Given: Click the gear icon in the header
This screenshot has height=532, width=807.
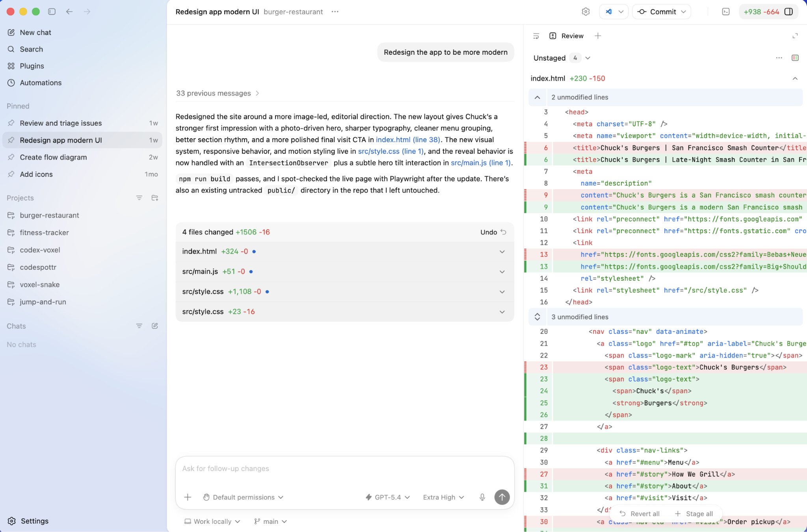Looking at the screenshot, I should (x=586, y=11).
